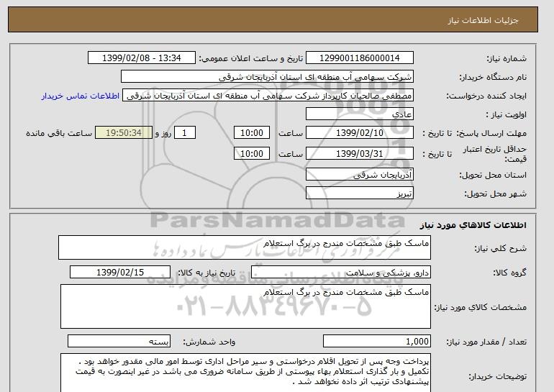The width and height of the screenshot is (554, 392).
Task: Select the price validity time 10:00 field
Action: click(x=252, y=154)
